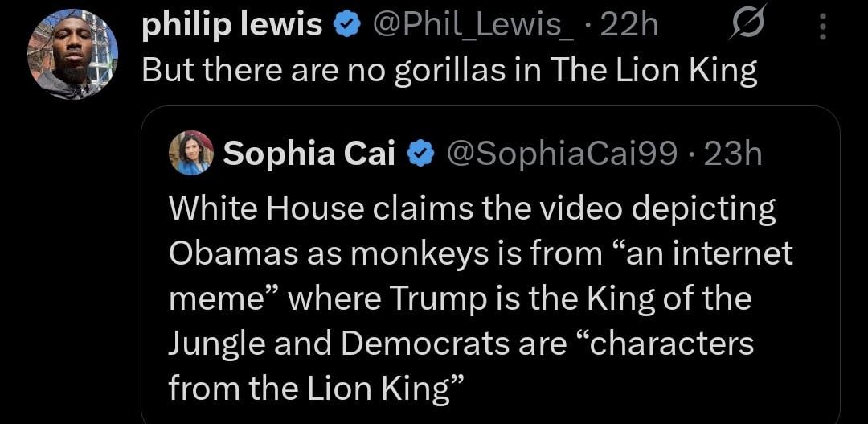Open the @SophiaCai99 handle link

coord(561,153)
